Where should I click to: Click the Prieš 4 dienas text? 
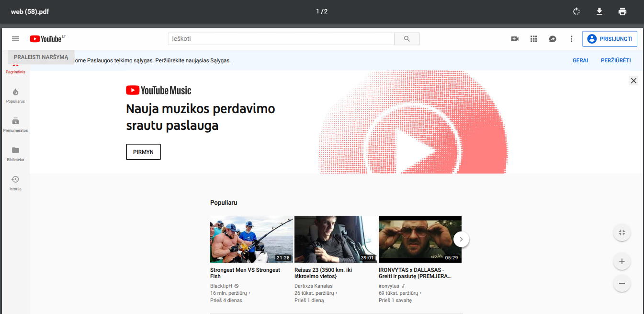[226, 301]
